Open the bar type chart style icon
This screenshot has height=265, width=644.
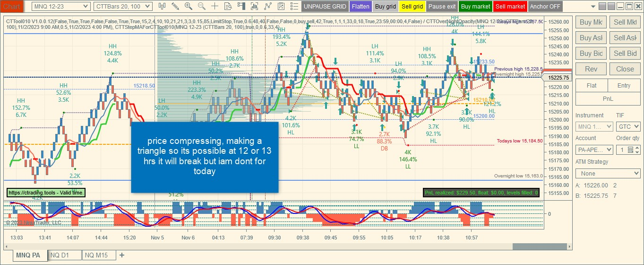162,6
